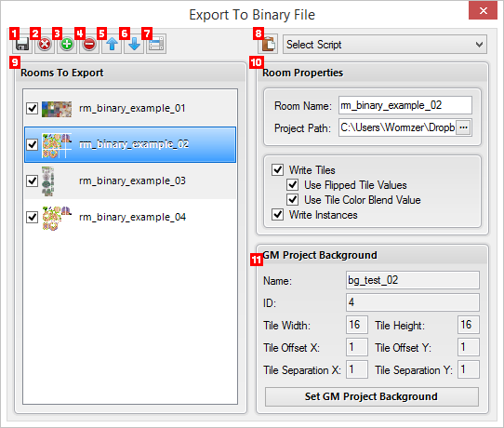
Task: Open the Select Script dropdown
Action: pos(385,45)
